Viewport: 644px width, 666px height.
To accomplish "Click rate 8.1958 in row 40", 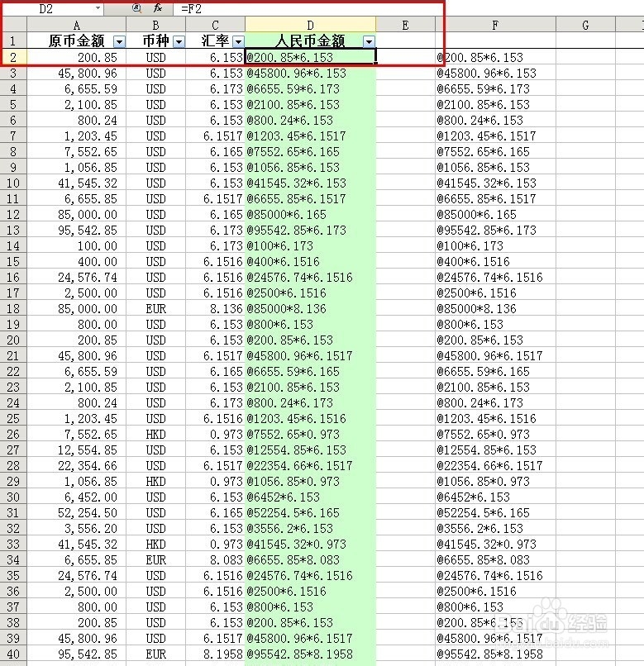I will pyautogui.click(x=215, y=654).
